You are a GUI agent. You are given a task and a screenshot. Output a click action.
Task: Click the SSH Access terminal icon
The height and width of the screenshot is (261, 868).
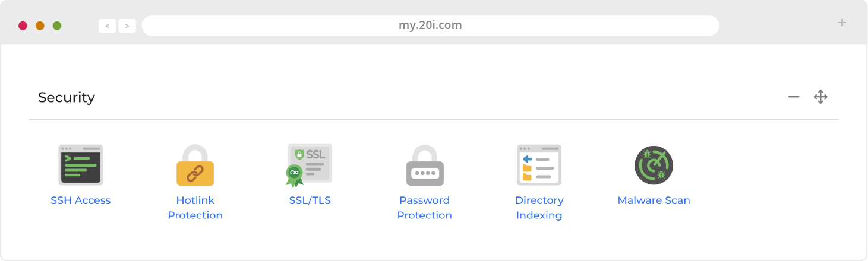click(80, 165)
